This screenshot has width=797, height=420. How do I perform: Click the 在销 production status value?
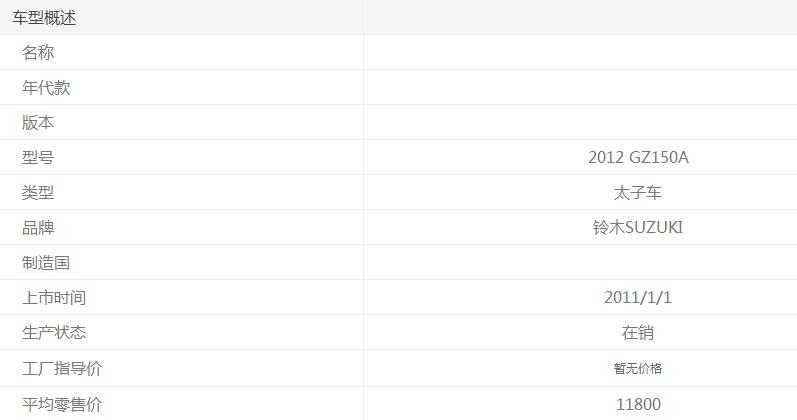(638, 333)
